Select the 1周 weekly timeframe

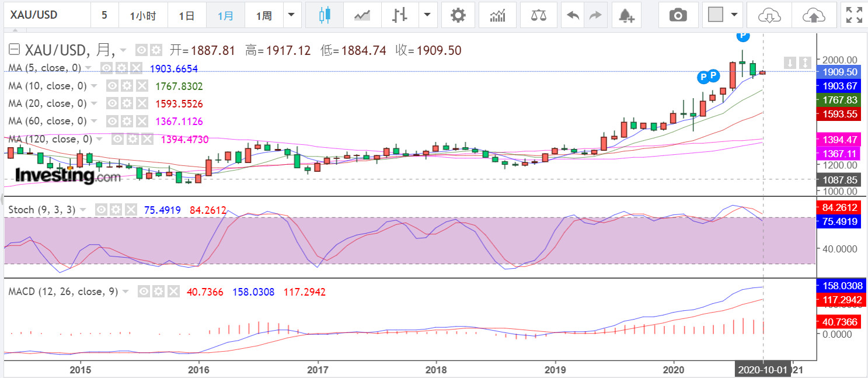(x=264, y=15)
